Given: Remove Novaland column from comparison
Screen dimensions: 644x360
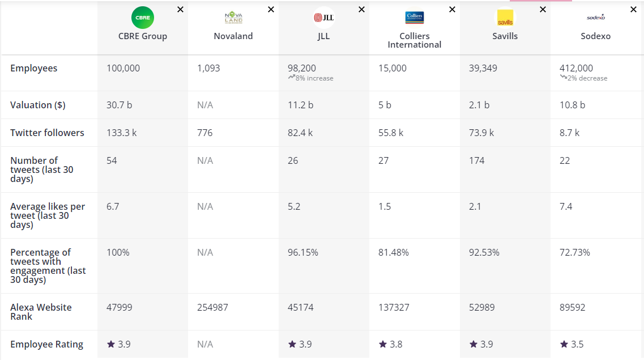Looking at the screenshot, I should [x=271, y=10].
